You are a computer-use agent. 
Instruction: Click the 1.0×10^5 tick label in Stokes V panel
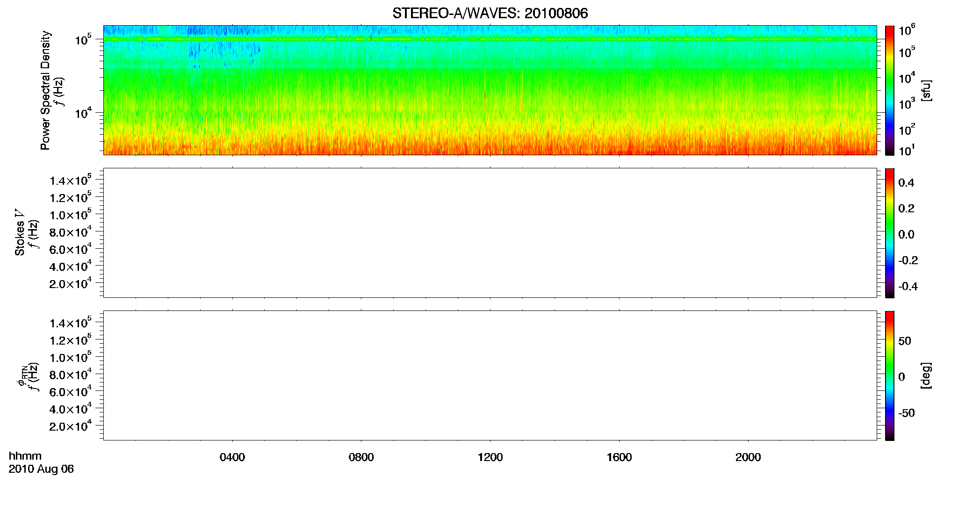click(x=71, y=215)
